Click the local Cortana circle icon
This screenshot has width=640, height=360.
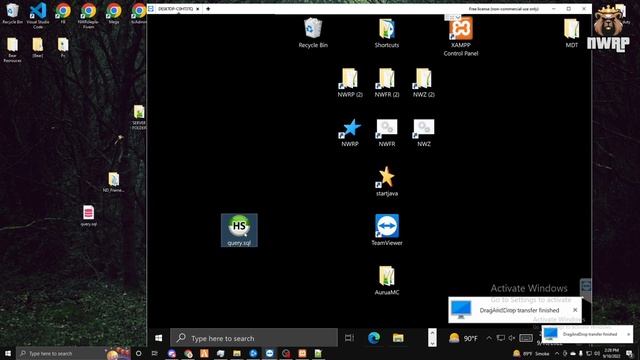tap(138, 353)
